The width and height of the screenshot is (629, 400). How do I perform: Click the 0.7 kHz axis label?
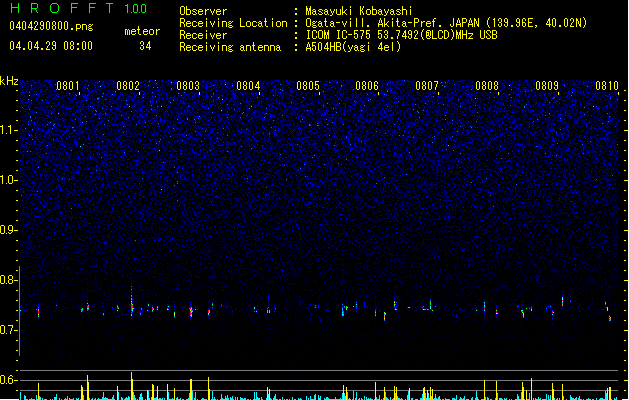[8, 330]
